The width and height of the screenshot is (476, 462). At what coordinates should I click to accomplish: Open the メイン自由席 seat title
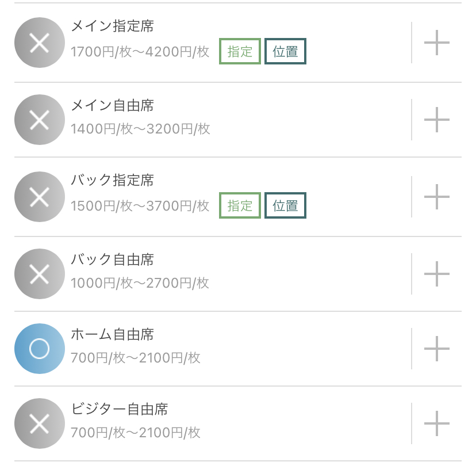click(112, 105)
